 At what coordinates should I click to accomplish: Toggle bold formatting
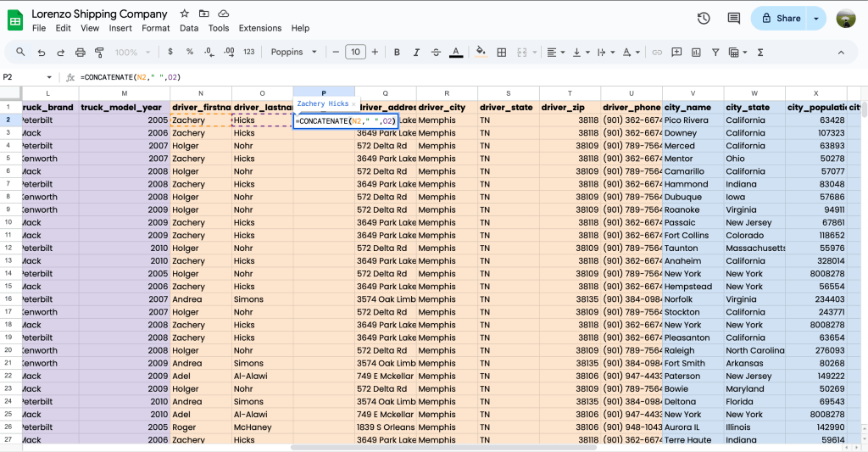coord(396,53)
